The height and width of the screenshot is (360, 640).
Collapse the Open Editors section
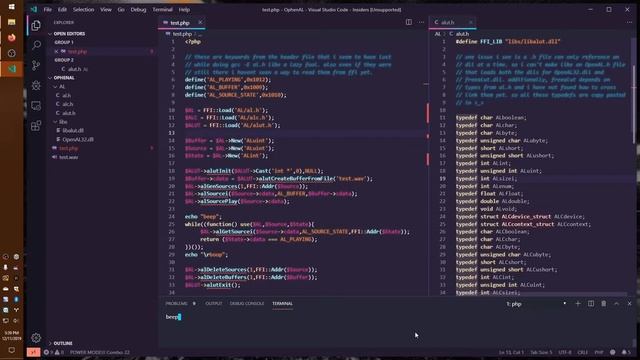(x=68, y=34)
